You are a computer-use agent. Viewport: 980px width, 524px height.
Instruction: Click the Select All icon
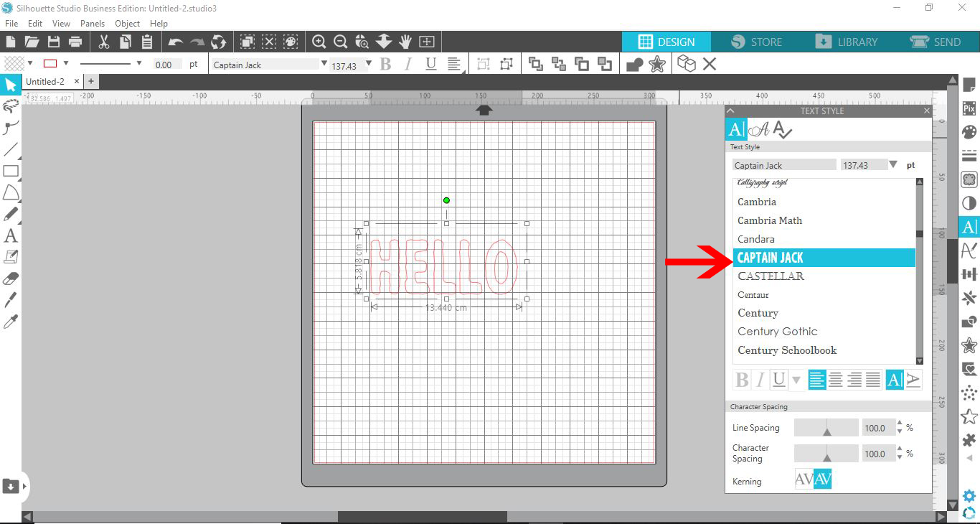click(x=248, y=42)
